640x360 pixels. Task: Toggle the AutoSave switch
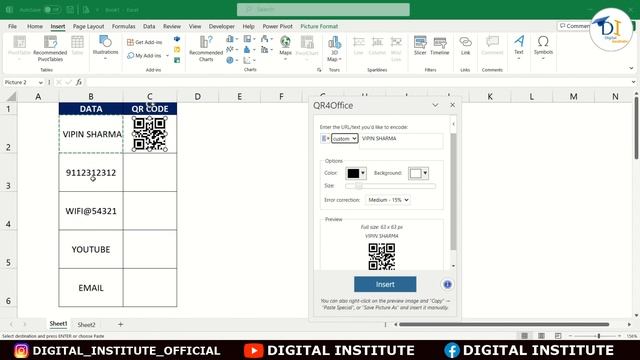click(52, 9)
